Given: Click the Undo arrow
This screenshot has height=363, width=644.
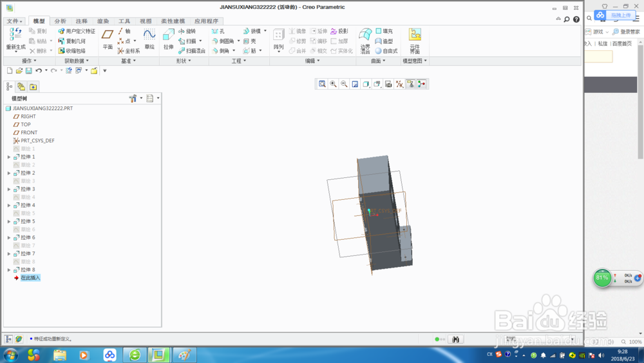Looking at the screenshot, I should 39,71.
